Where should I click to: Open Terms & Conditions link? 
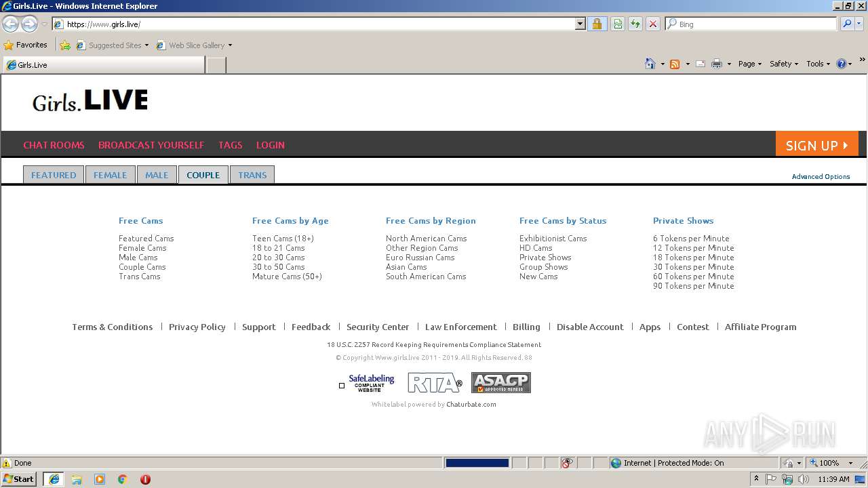click(113, 327)
